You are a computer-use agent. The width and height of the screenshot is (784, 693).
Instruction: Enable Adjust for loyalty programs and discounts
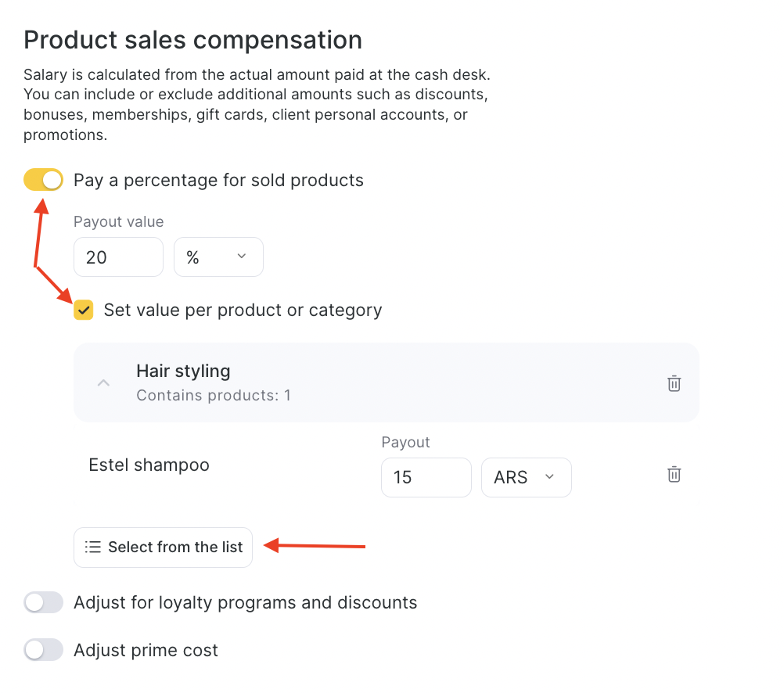tap(43, 603)
